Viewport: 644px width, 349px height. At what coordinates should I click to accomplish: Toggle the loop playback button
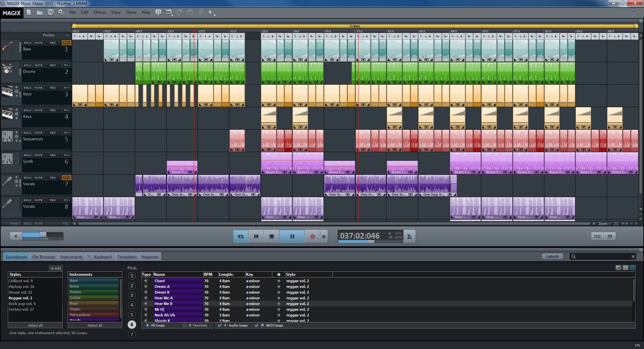pyautogui.click(x=240, y=237)
